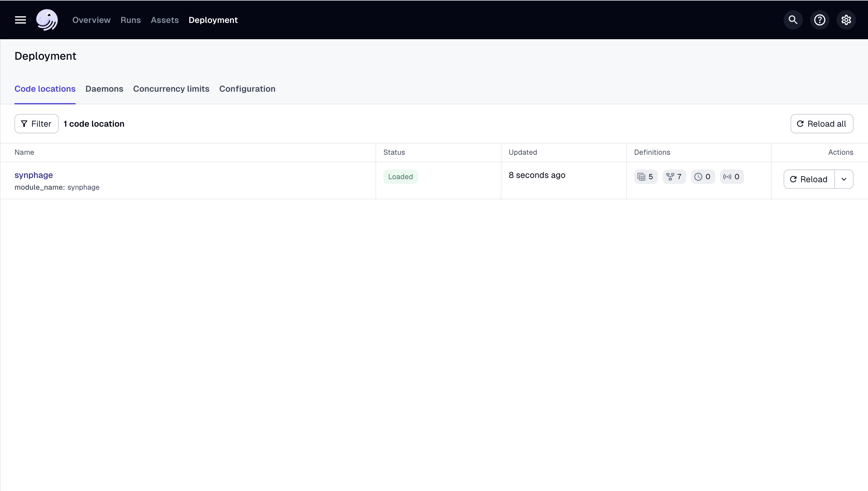Click the Loaded status indicator
868x491 pixels.
[401, 177]
